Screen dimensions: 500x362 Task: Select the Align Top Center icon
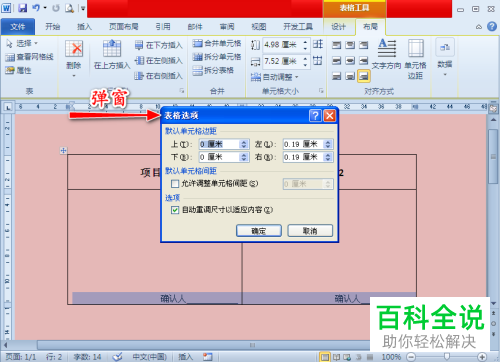pos(350,45)
